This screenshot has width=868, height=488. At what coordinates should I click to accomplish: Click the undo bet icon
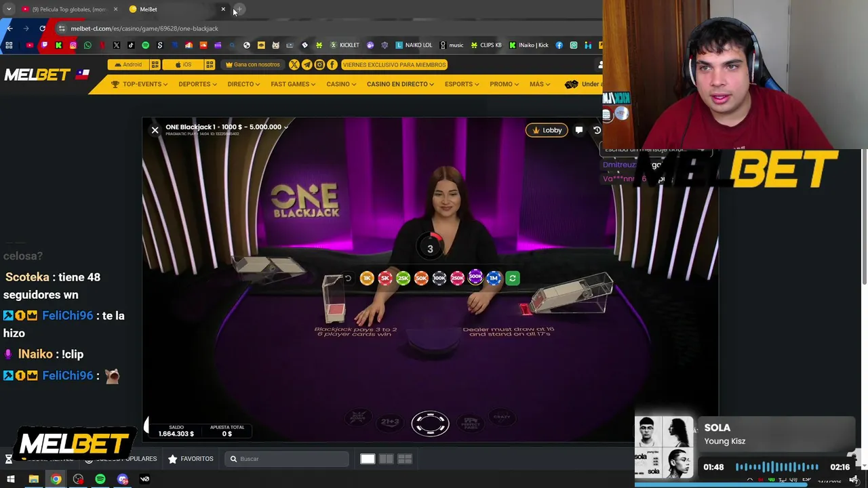click(x=348, y=278)
